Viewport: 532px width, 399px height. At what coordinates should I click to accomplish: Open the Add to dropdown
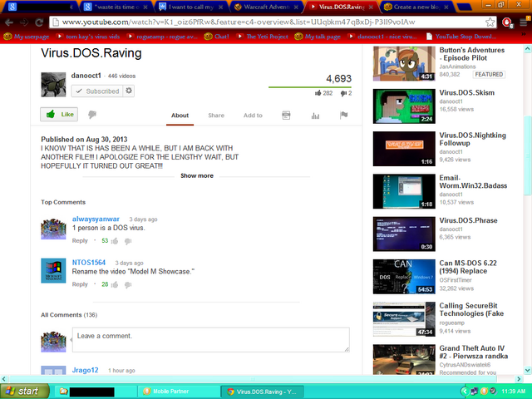point(253,116)
